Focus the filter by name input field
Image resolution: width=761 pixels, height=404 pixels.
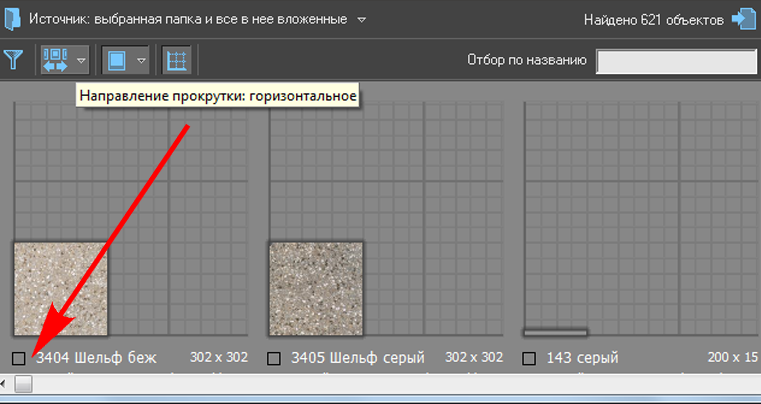677,61
